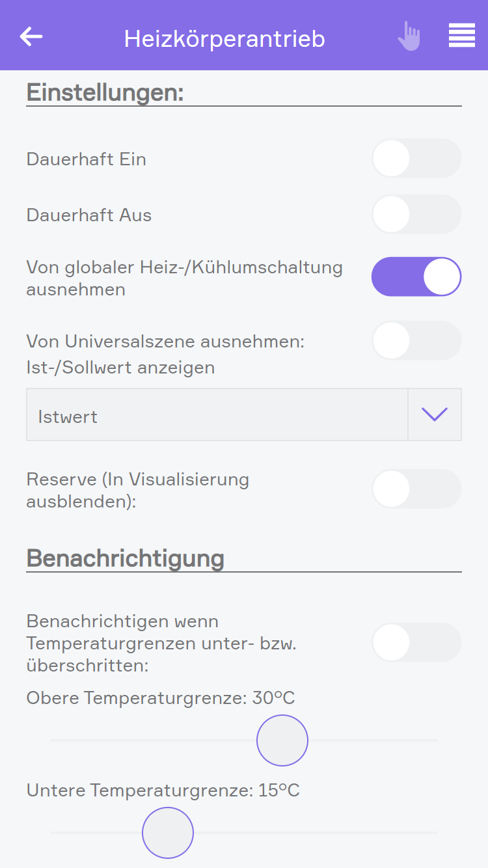
Task: Expand the dropdown chevron beside Istwert
Action: (434, 414)
